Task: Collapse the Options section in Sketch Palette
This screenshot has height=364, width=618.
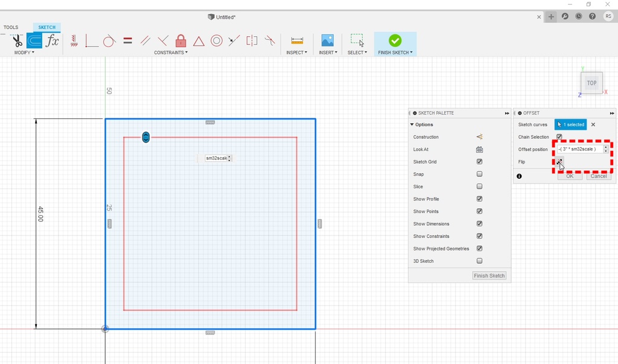Action: coord(412,124)
